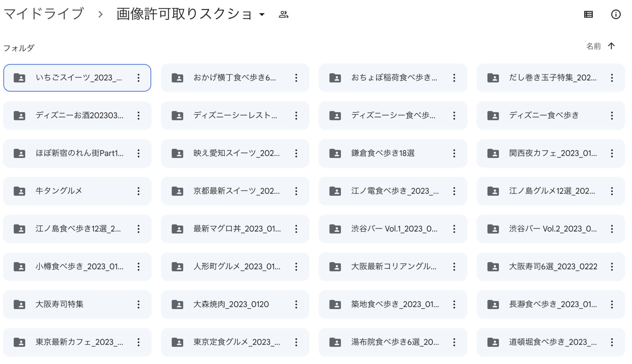Image resolution: width=632 pixels, height=364 pixels.
Task: Navigate to マイドライブ via breadcrumb
Action: 43,13
